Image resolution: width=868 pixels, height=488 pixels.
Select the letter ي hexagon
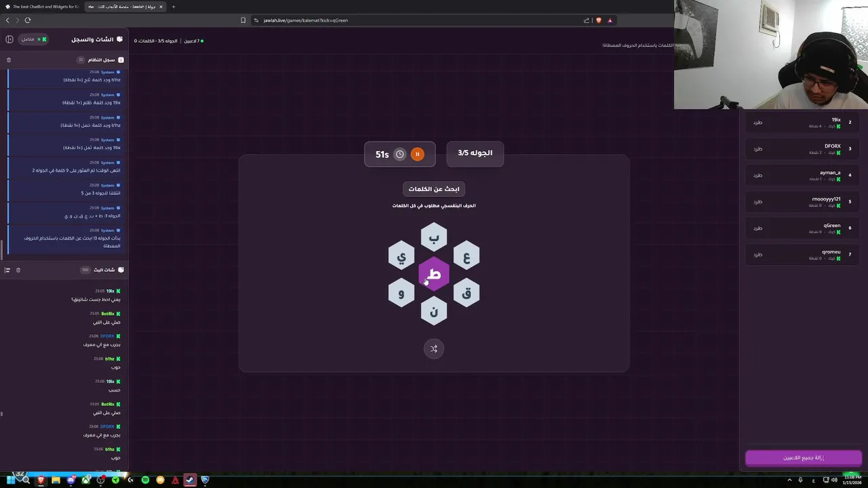(401, 256)
